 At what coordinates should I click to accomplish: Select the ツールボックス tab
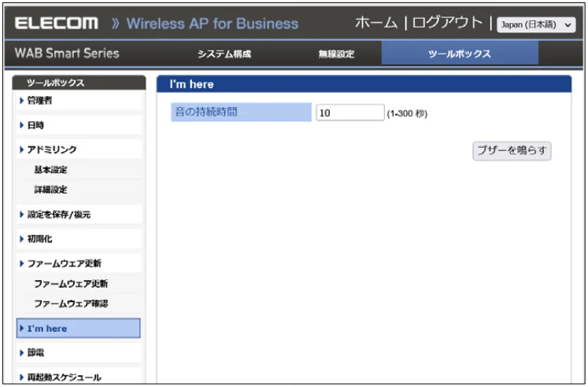click(x=460, y=53)
